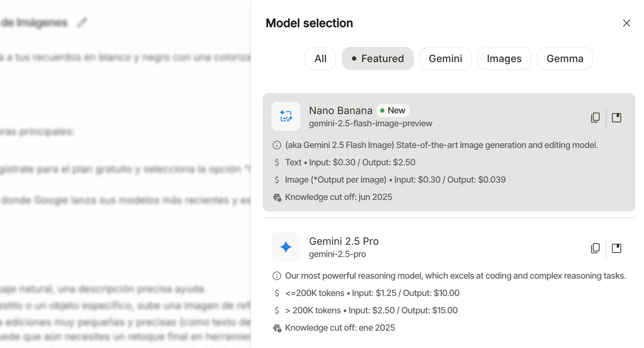Click the New badge beside Nano Banana
644x348 pixels.
pos(393,110)
